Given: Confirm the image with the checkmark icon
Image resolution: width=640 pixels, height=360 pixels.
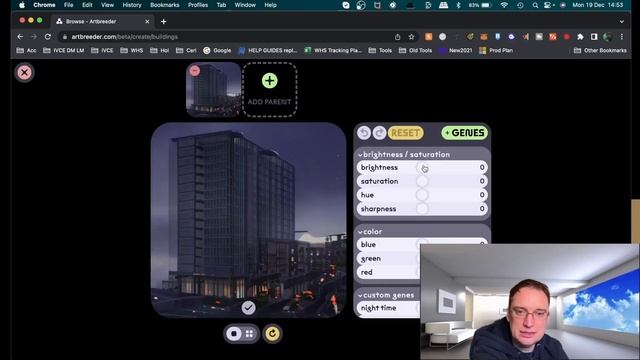Looking at the screenshot, I should point(248,308).
